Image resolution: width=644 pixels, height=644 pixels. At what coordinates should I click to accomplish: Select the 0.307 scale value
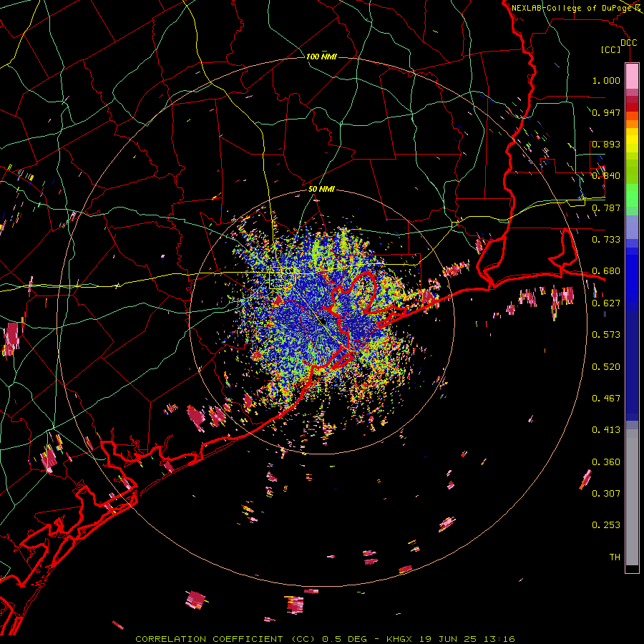click(606, 494)
